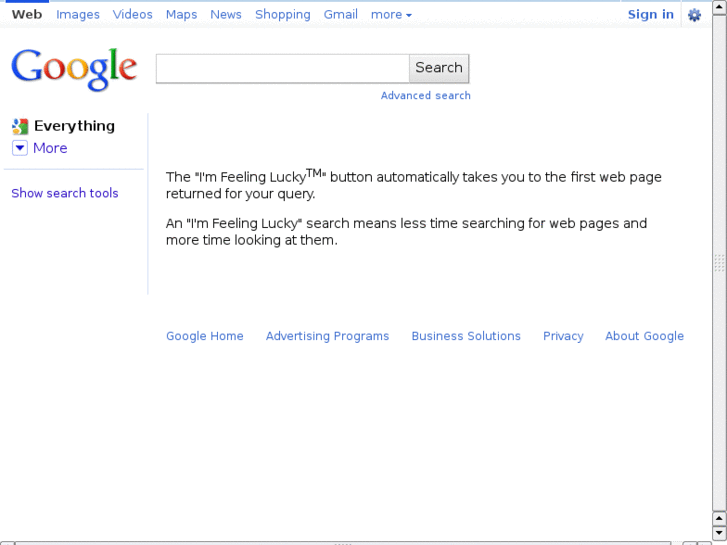Click the blue More arrow icon

[20, 148]
